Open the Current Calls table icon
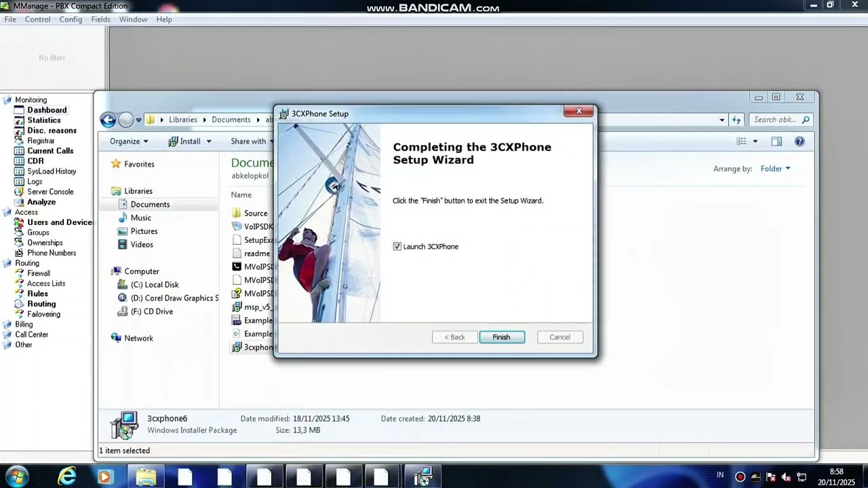The image size is (868, 488). (x=19, y=150)
